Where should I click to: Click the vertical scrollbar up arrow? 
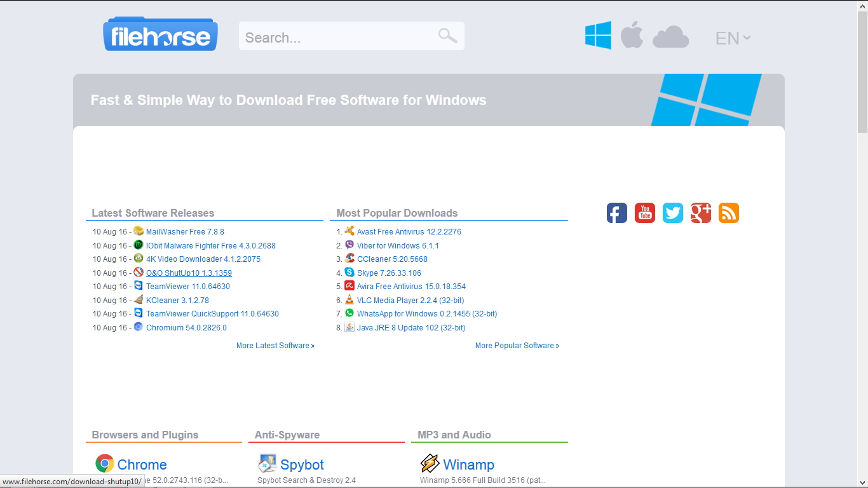click(x=864, y=5)
